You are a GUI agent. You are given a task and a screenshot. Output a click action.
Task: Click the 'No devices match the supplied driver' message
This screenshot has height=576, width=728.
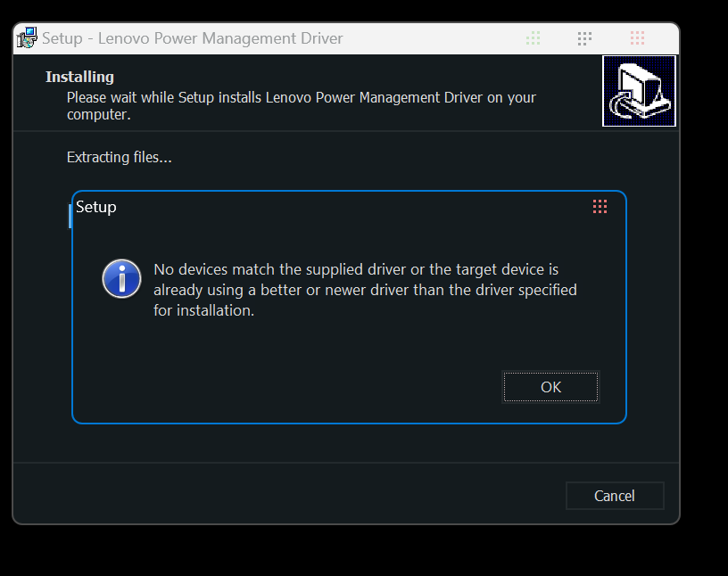[x=366, y=290]
